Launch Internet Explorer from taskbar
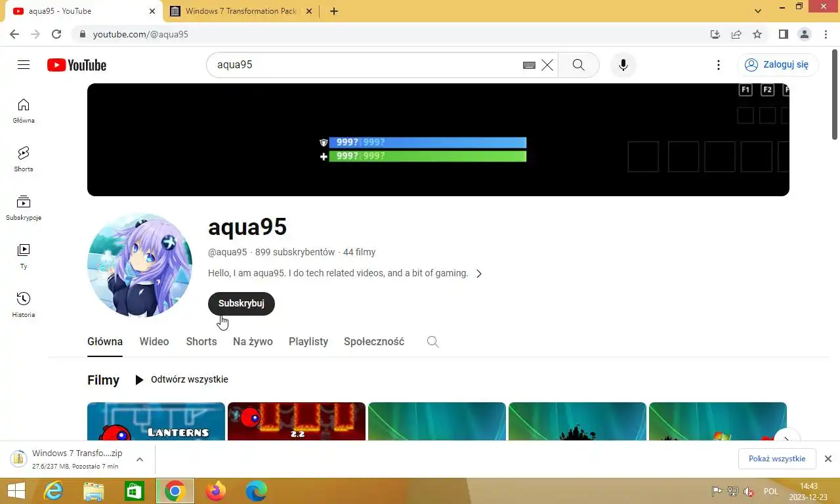 pos(53,491)
